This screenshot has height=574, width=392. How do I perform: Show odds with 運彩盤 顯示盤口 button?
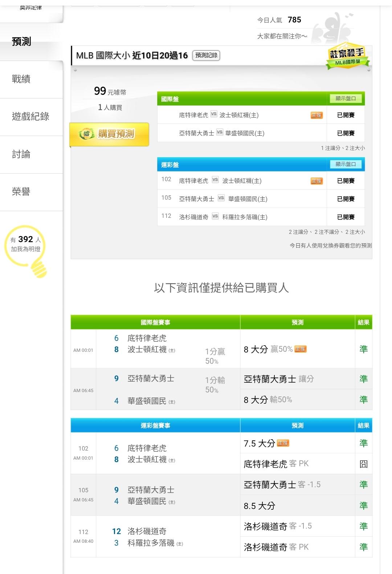(x=346, y=164)
